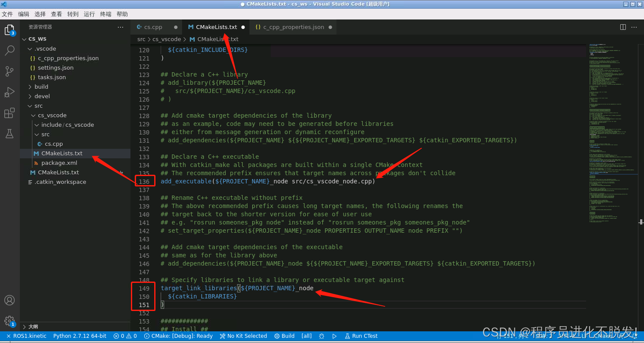Open the editor more actions ellipsis
Viewport: 644px width, 343px height.
tap(634, 27)
